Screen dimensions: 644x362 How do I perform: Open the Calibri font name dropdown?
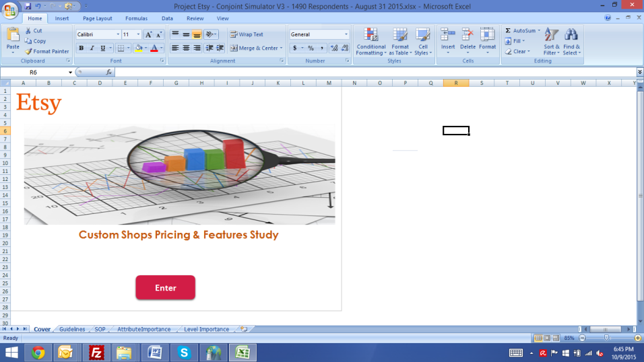point(118,34)
